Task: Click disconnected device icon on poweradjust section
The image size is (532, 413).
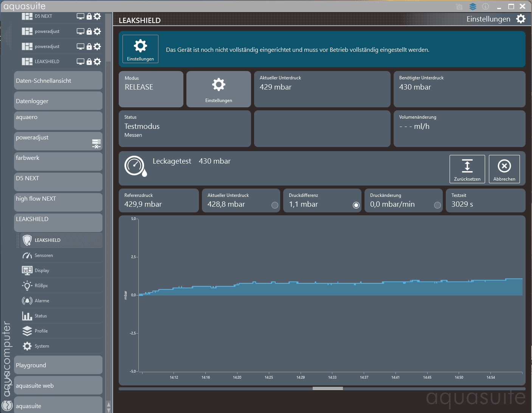Action: tap(96, 144)
